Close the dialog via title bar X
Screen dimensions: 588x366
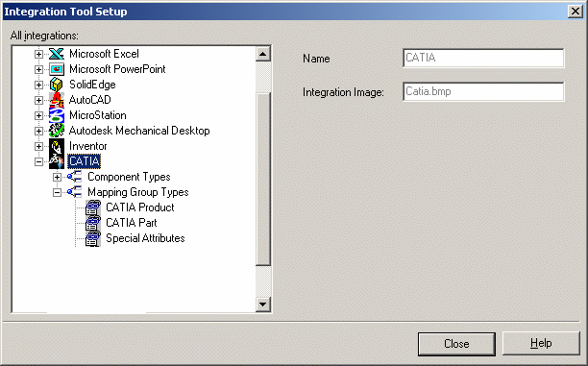point(576,12)
